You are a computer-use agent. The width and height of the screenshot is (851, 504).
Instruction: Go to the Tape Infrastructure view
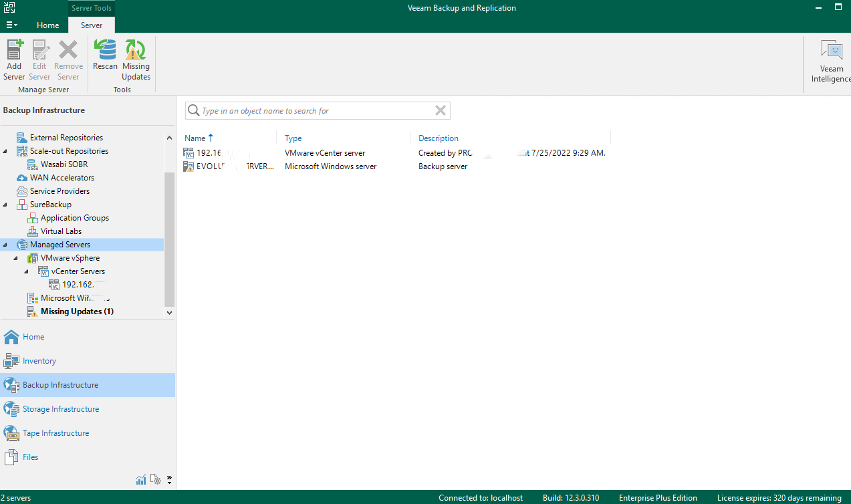tap(55, 433)
